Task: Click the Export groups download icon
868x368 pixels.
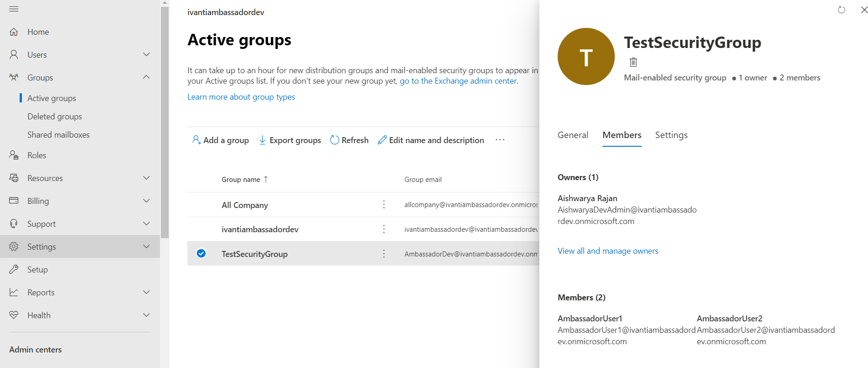Action: pyautogui.click(x=262, y=140)
